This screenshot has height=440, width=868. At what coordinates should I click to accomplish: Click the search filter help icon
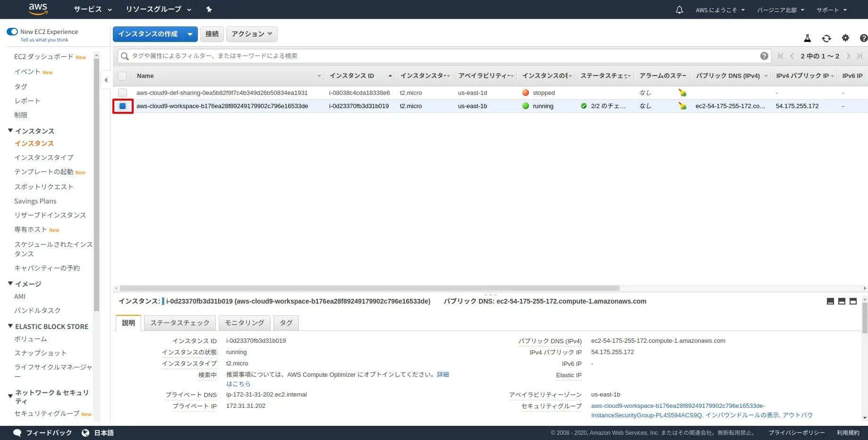pos(764,56)
